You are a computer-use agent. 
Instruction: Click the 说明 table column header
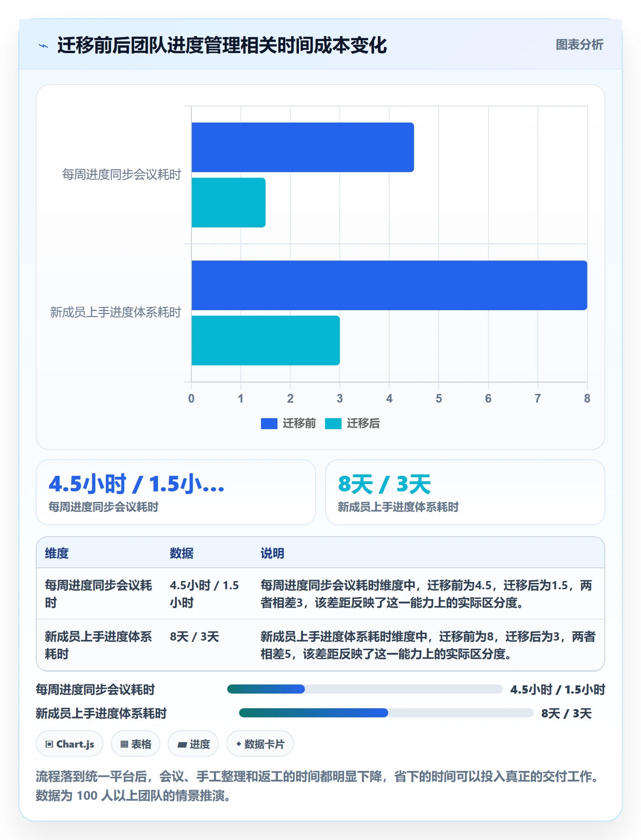click(272, 553)
